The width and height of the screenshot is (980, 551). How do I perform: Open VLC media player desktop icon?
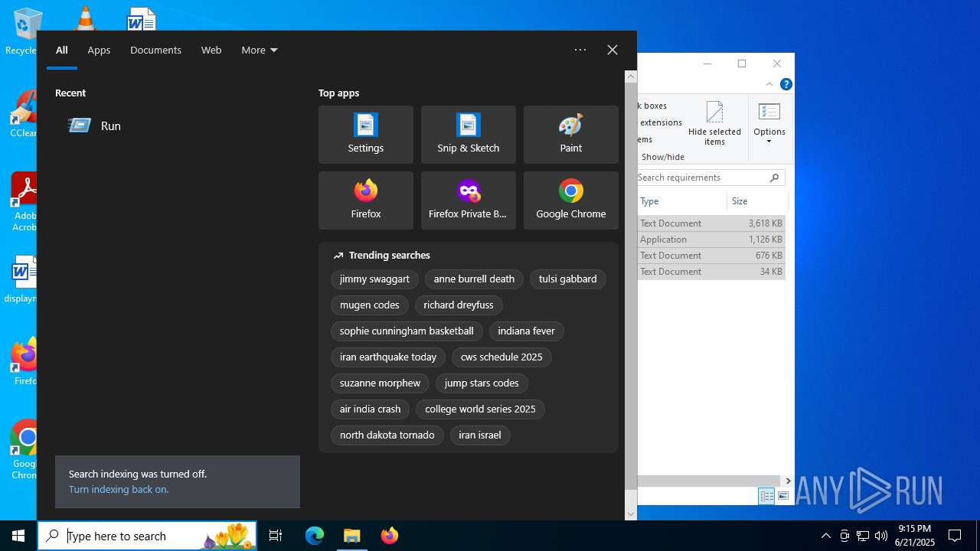pyautogui.click(x=85, y=18)
